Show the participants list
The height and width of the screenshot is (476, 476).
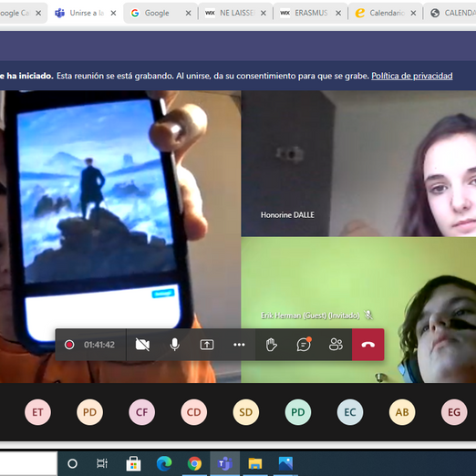(x=336, y=345)
